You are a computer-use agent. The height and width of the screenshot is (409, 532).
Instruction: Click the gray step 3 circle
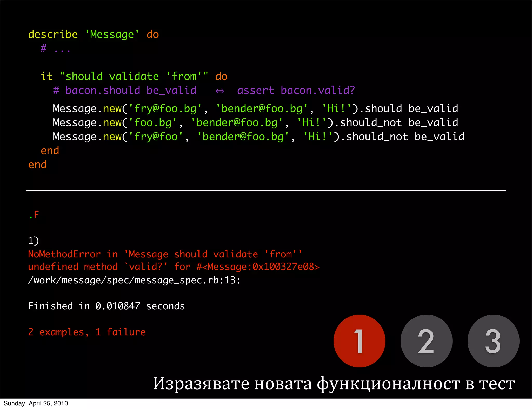(x=493, y=341)
